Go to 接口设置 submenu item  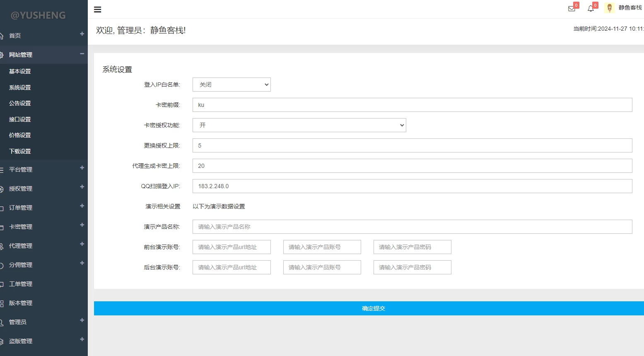click(20, 119)
